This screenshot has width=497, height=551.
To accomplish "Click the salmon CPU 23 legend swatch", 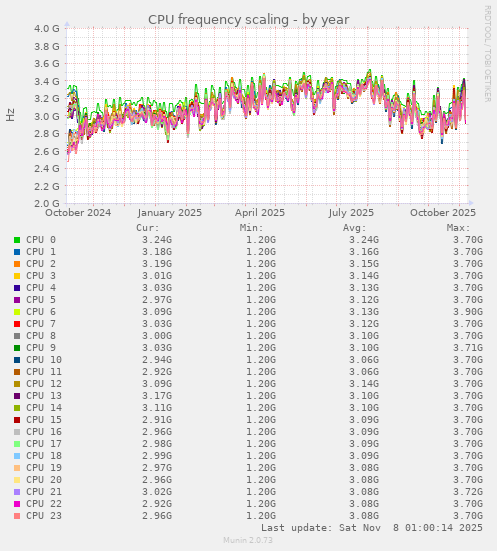I will [x=17, y=516].
